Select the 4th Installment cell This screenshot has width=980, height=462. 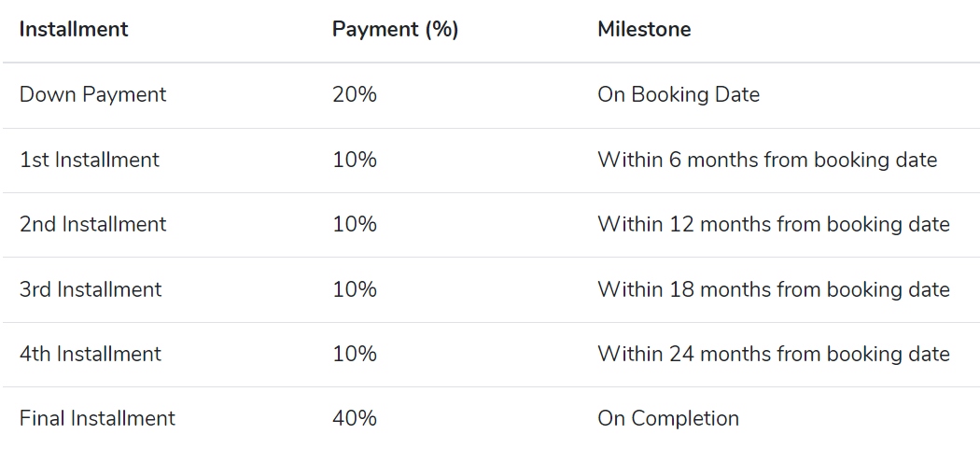[91, 353]
